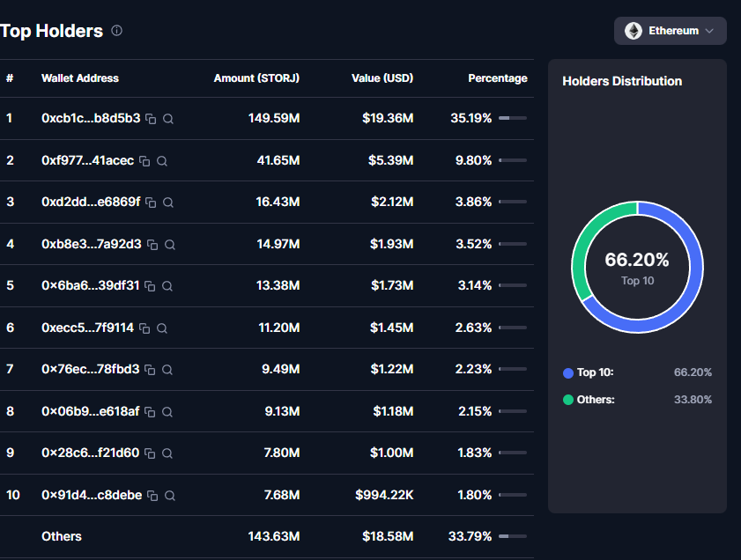Copy wallet address 0xcb1c...b8d5b3
The width and height of the screenshot is (741, 560).
pos(151,119)
